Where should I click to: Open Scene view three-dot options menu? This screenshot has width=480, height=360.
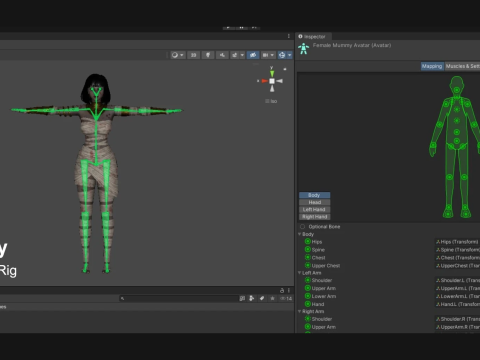coord(289,36)
